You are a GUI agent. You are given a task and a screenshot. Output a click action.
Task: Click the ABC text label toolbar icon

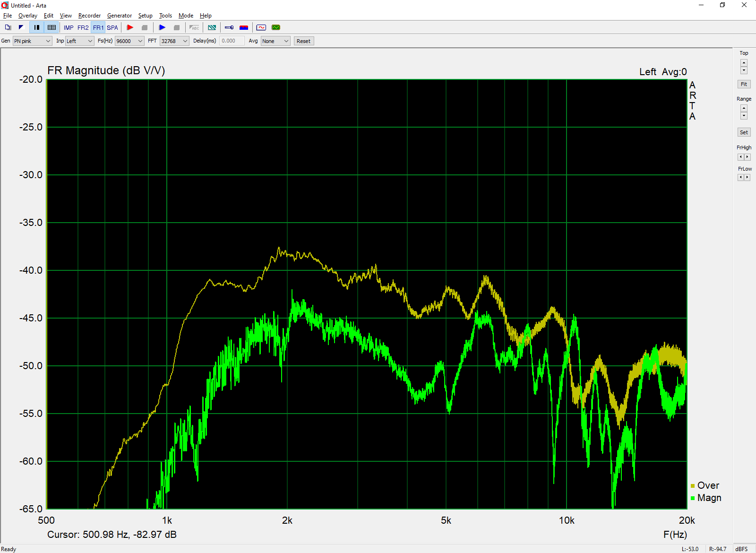194,27
